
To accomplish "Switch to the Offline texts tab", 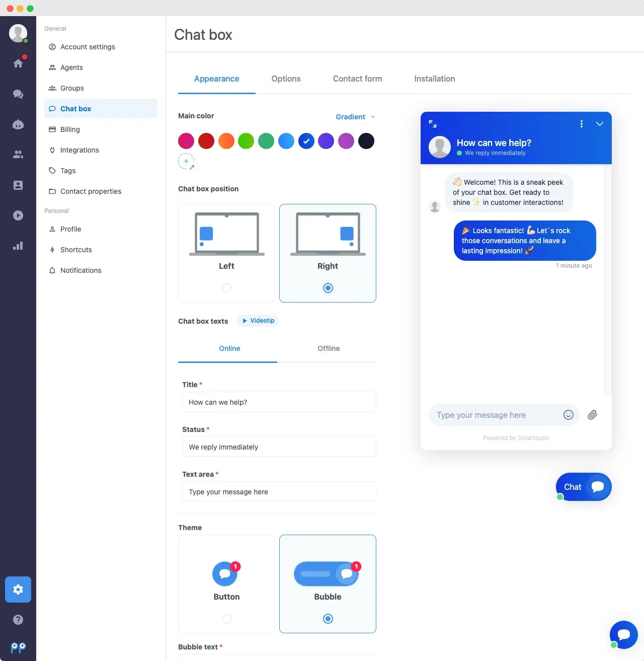I will click(x=329, y=348).
